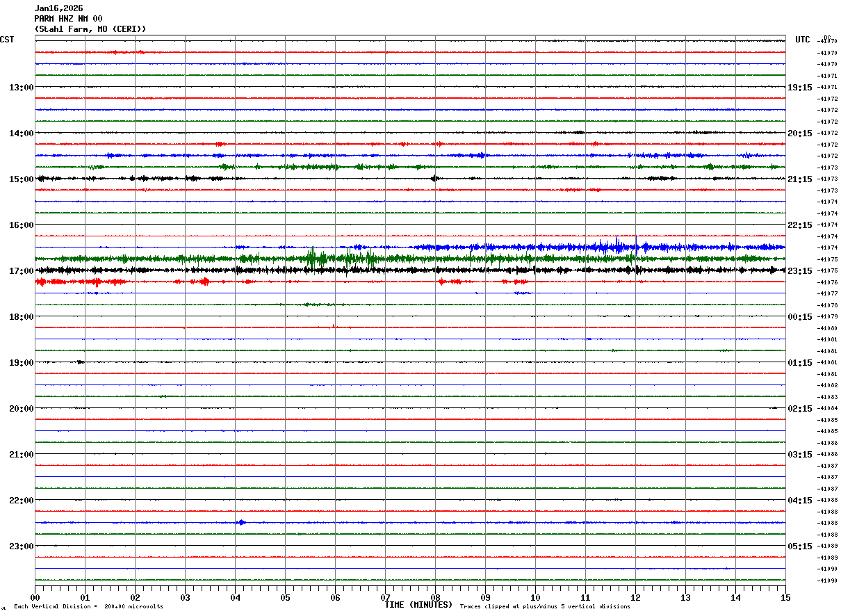The width and height of the screenshot is (841, 616).
Task: Click the 04:15 UTC time label
Action: click(800, 501)
